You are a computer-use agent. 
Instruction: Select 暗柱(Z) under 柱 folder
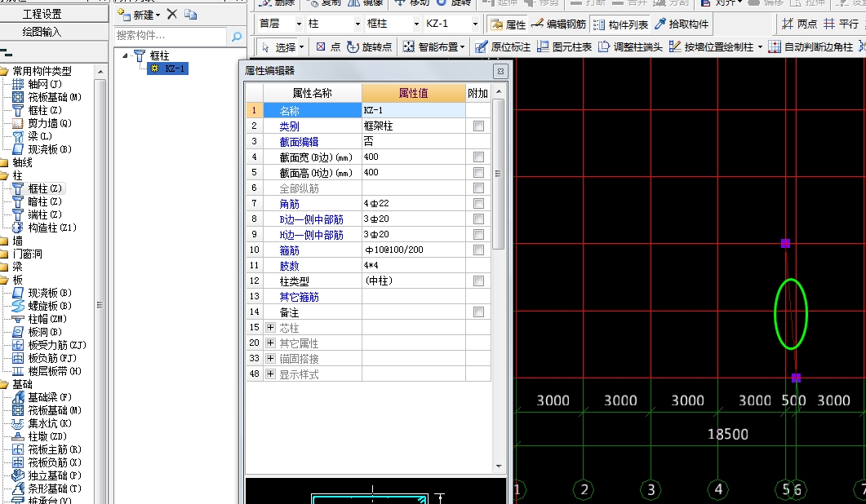38,201
